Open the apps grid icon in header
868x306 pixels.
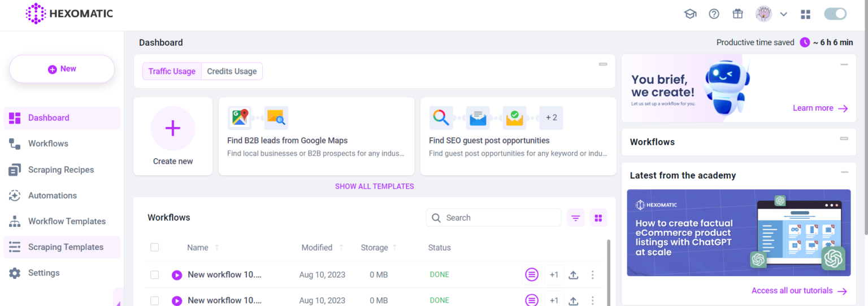[806, 14]
